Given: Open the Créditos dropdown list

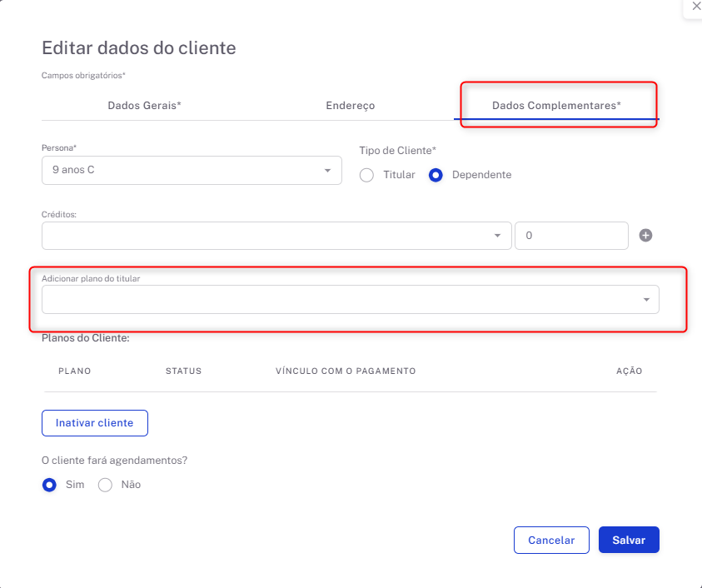Looking at the screenshot, I should 276,236.
